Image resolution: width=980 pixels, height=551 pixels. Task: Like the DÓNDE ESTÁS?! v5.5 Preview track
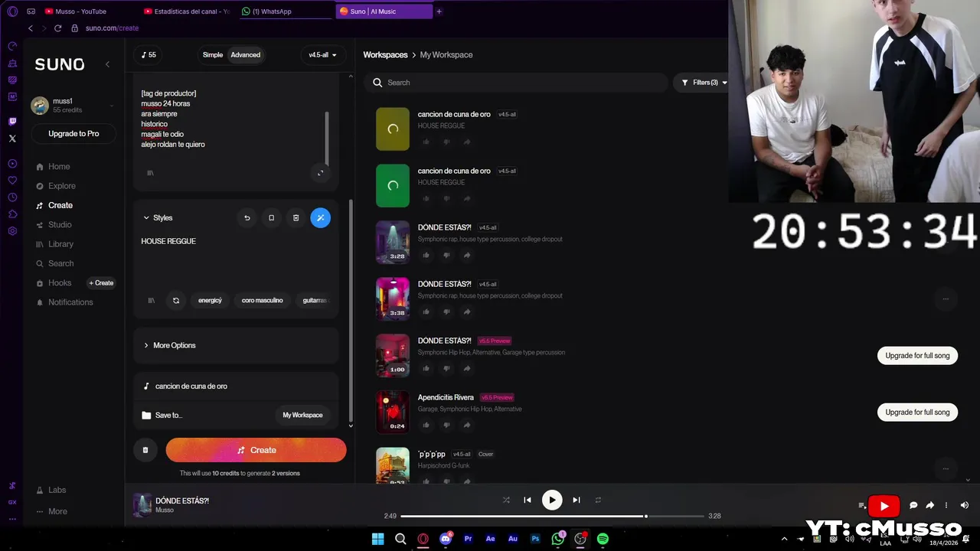pos(426,368)
